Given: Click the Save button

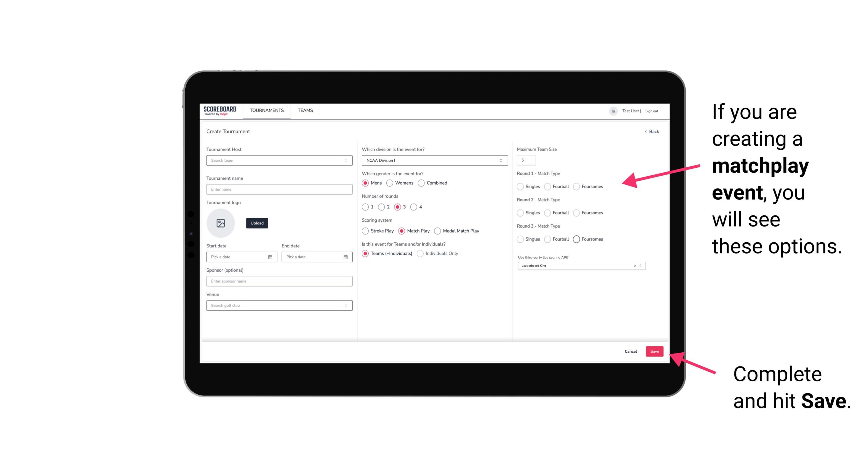Looking at the screenshot, I should 654,351.
